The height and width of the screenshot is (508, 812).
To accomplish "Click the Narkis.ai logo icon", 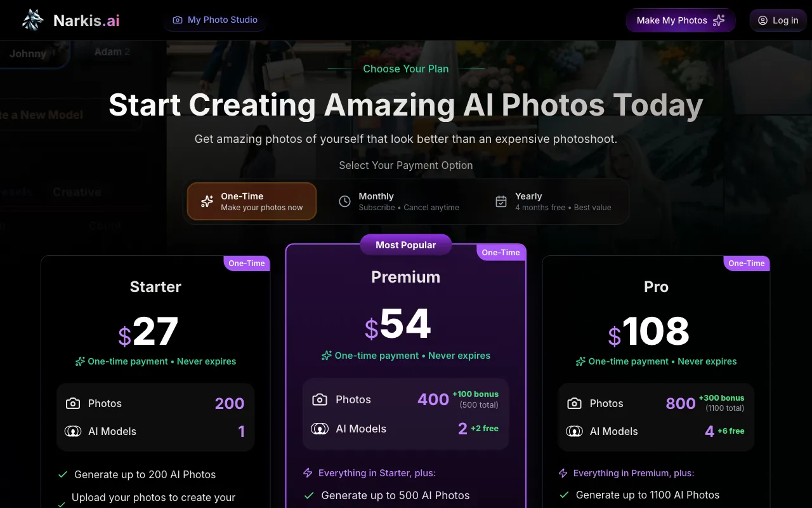I will 33,20.
